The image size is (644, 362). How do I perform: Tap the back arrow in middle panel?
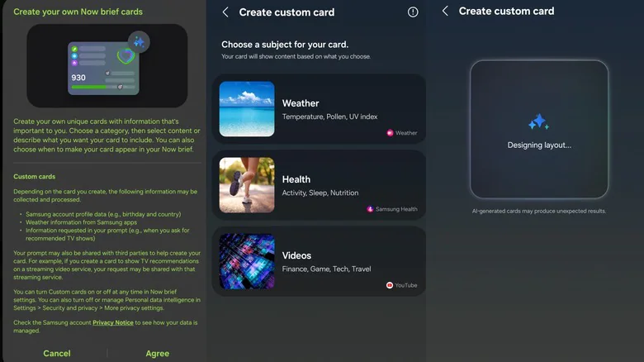[225, 12]
